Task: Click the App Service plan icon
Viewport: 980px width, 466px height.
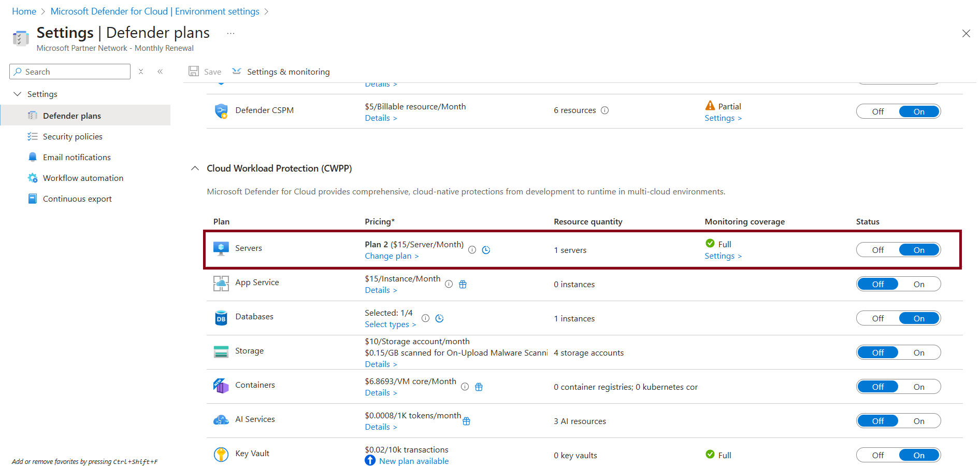Action: coord(221,283)
